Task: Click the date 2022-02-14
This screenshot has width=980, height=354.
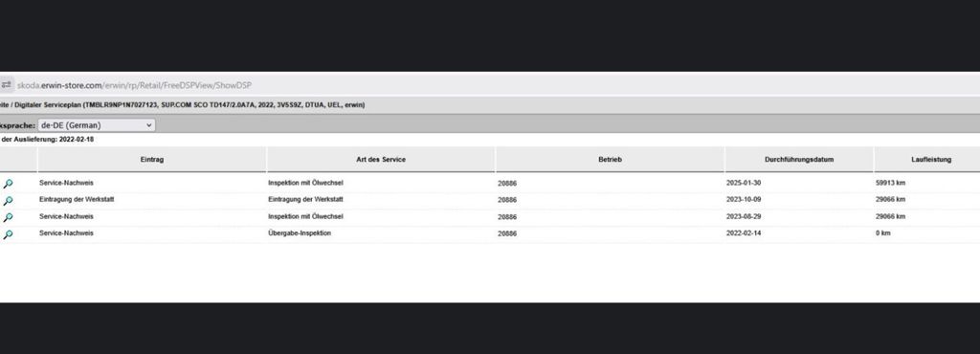Action: 744,233
